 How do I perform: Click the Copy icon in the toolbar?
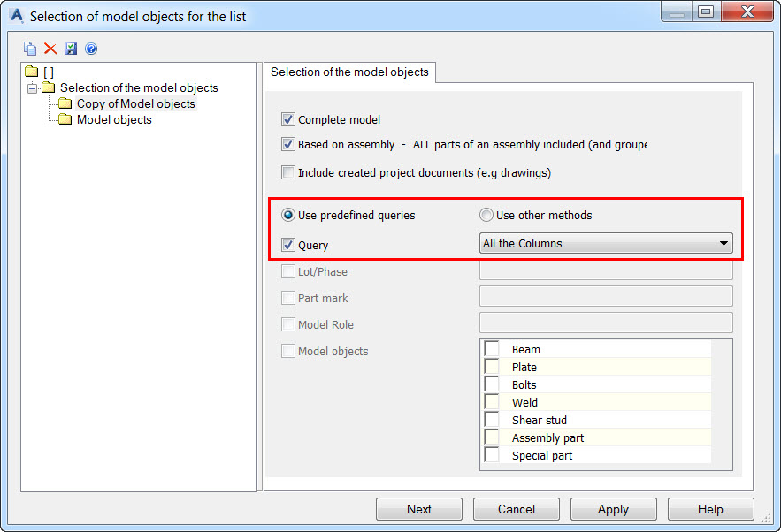pos(30,49)
